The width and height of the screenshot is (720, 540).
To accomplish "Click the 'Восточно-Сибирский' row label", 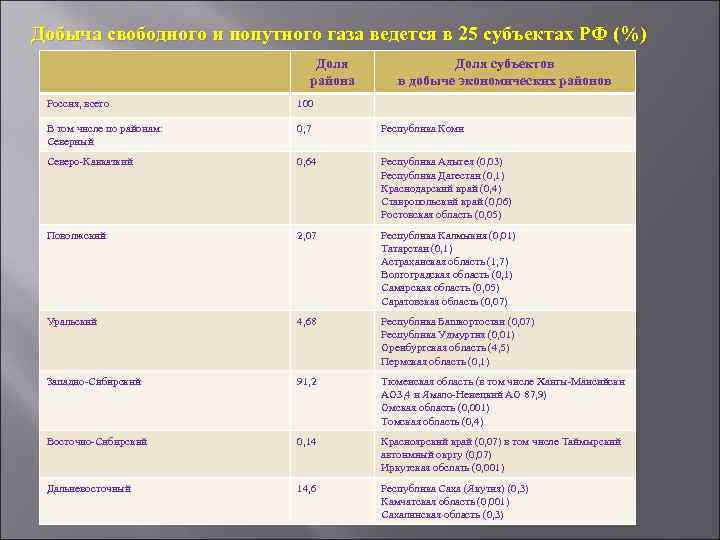I will click(97, 442).
